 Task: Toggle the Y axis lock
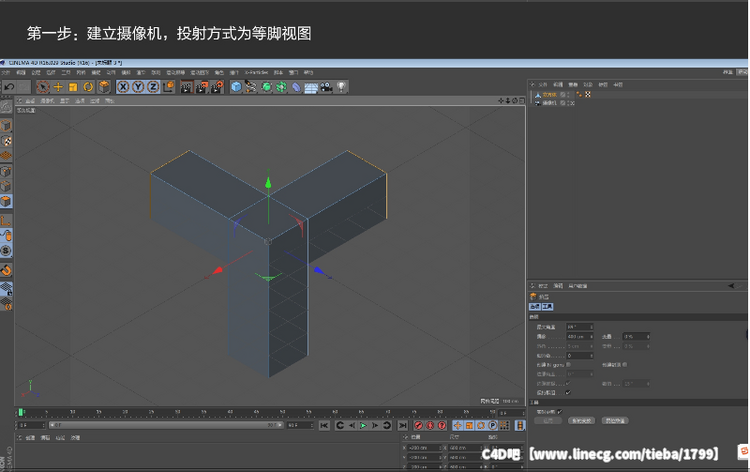tap(138, 87)
